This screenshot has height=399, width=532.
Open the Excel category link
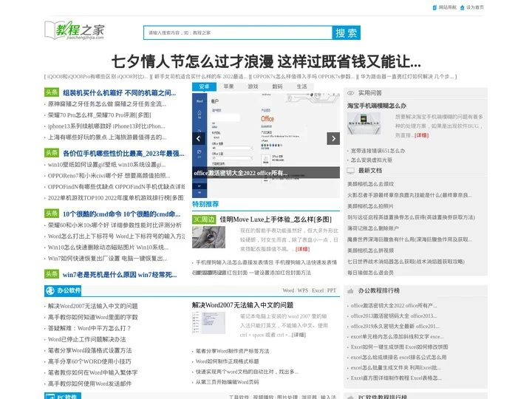pyautogui.click(x=318, y=290)
